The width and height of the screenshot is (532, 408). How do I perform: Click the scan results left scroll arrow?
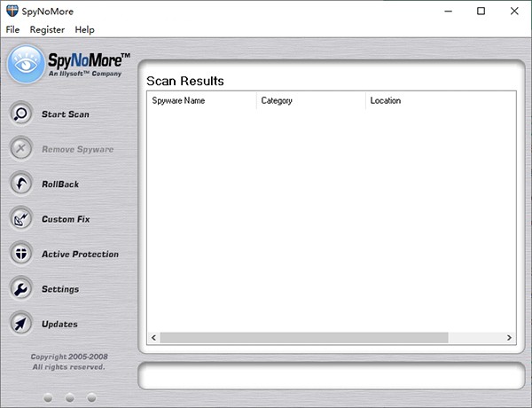153,338
